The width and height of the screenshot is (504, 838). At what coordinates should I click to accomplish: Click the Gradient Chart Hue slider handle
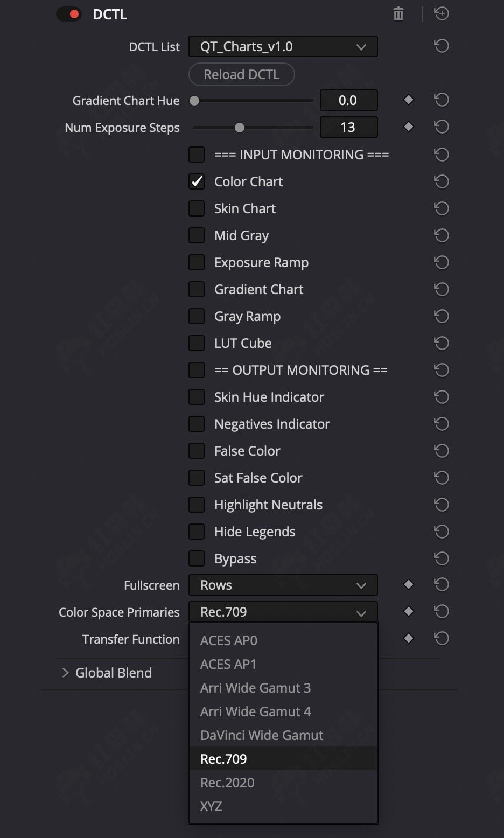[x=194, y=101]
